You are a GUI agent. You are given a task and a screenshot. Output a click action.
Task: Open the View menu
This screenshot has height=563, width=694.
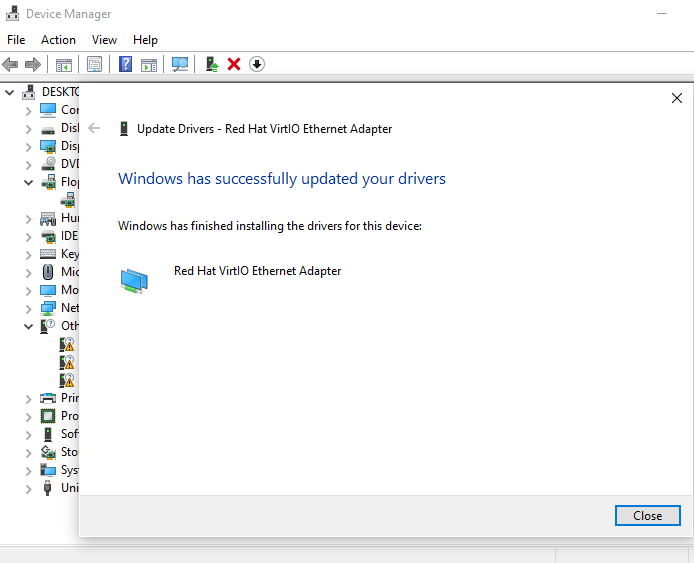104,40
